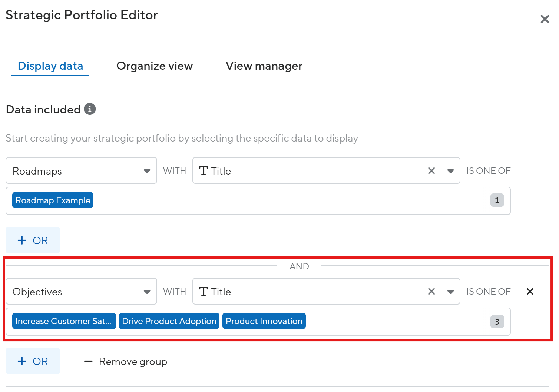Expand the Title dropdown arrow in Objectives row

pyautogui.click(x=450, y=292)
